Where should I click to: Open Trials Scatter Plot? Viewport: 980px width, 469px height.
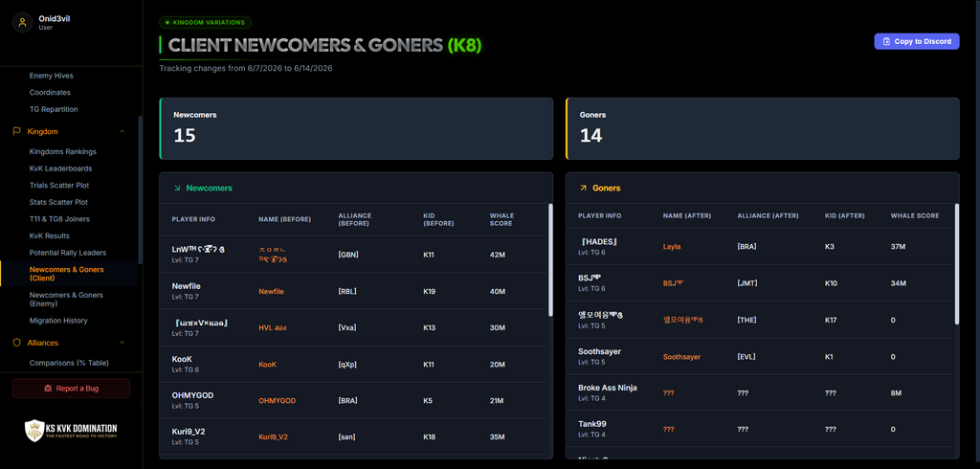58,186
